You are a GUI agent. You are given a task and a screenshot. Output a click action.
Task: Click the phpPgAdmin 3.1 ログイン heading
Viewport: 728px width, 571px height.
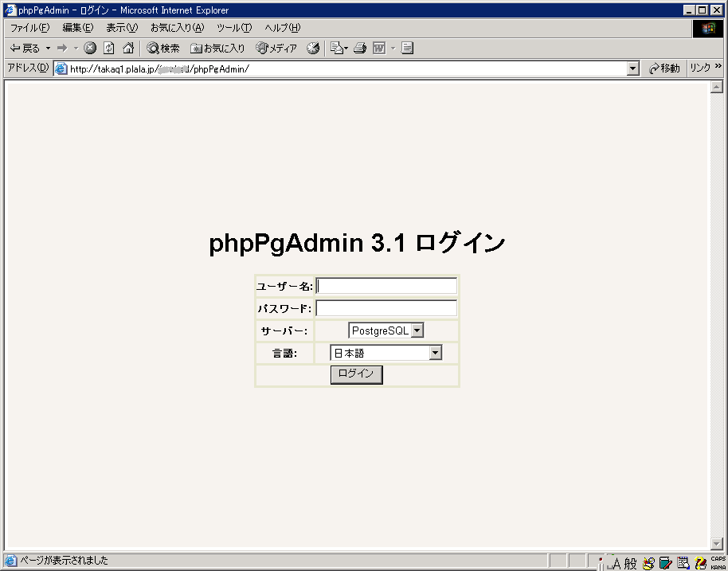pos(357,243)
